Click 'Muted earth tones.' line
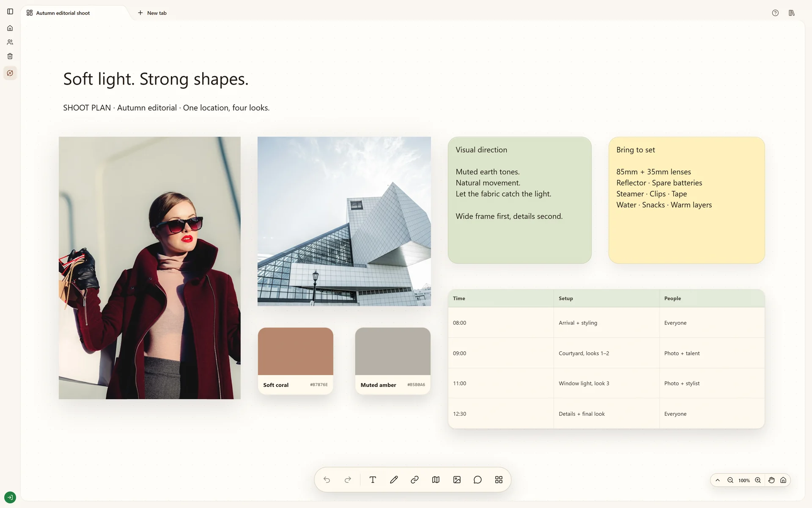This screenshot has width=812, height=508. point(488,172)
